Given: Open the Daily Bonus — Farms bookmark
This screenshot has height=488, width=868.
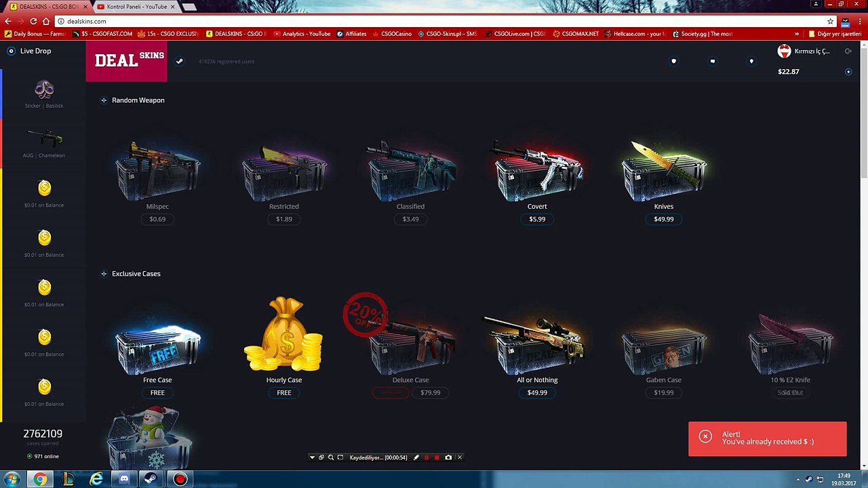Looking at the screenshot, I should pyautogui.click(x=35, y=34).
